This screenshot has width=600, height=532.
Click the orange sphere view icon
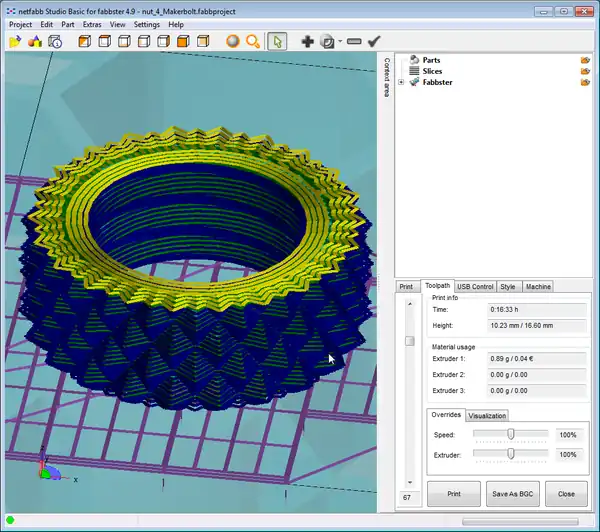tap(232, 42)
